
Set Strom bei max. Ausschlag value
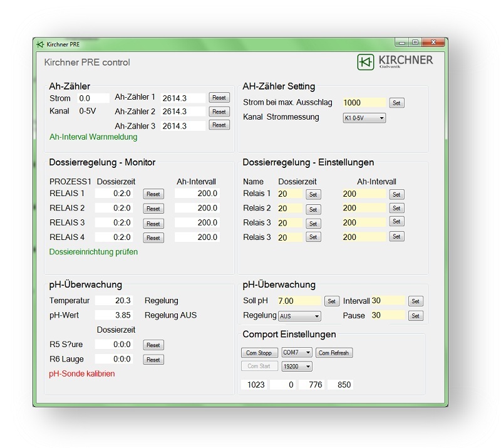click(396, 103)
